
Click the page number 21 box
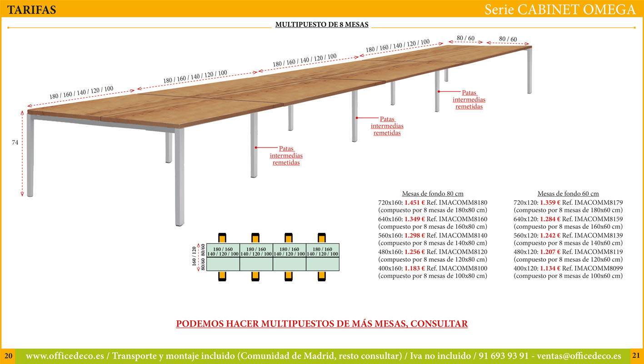(636, 355)
